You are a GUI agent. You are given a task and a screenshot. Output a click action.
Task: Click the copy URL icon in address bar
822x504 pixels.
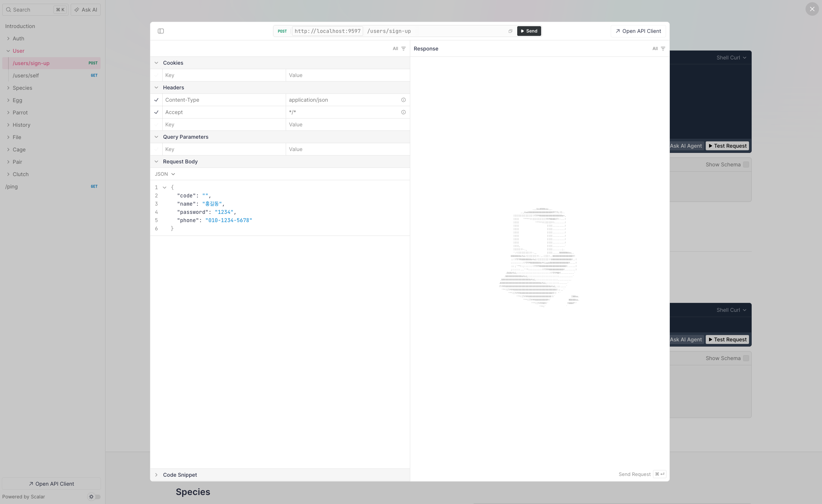(510, 31)
